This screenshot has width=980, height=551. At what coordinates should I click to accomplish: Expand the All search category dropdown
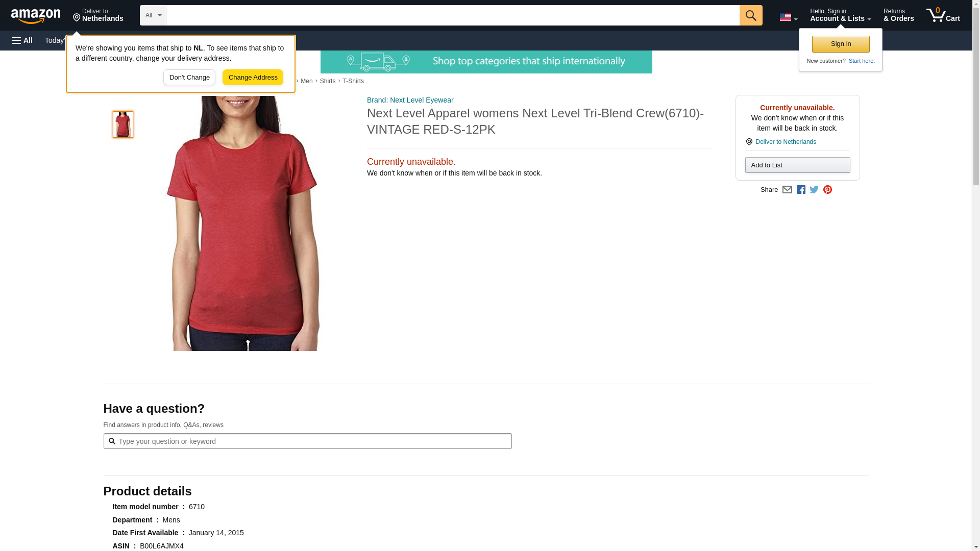coord(153,15)
